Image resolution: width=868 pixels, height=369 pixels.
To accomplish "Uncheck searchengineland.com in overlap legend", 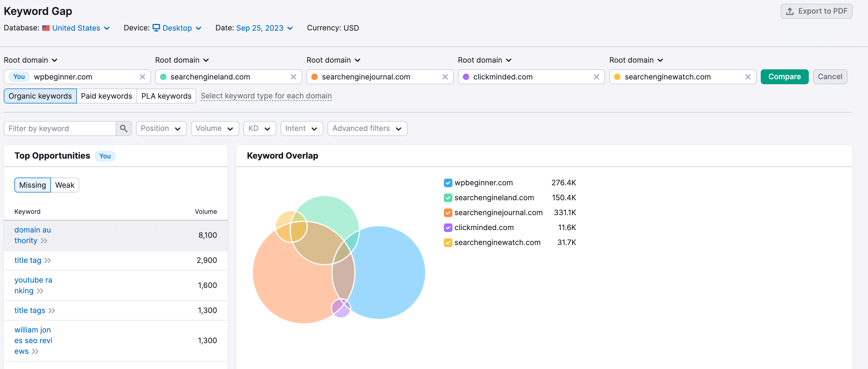I will 448,198.
